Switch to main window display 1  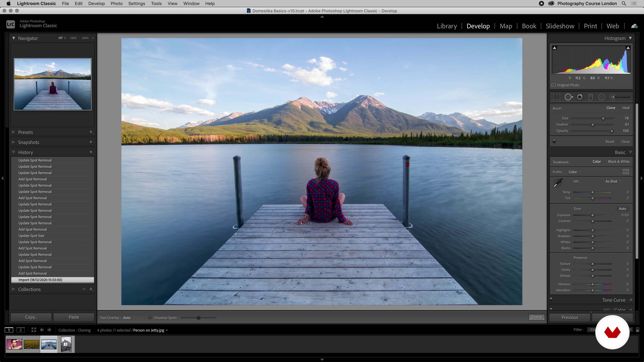[x=9, y=330]
